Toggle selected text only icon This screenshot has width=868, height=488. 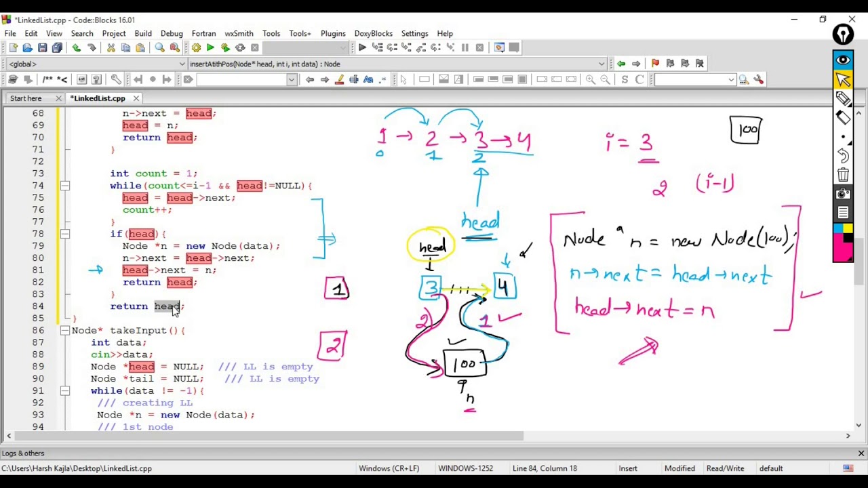coord(354,80)
